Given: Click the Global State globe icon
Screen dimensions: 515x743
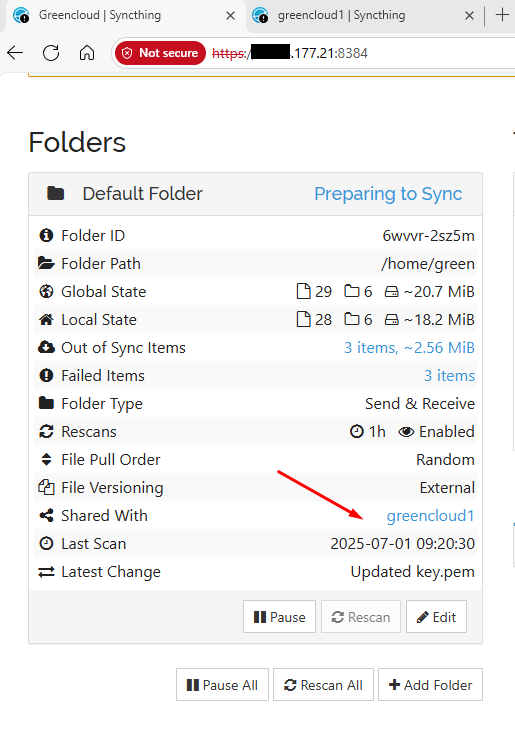Looking at the screenshot, I should click(x=46, y=291).
